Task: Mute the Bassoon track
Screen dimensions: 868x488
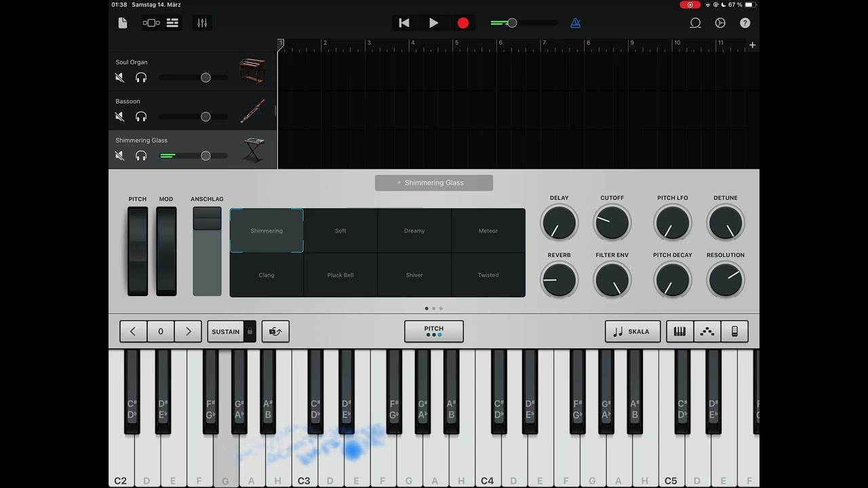Action: pyautogui.click(x=120, y=117)
